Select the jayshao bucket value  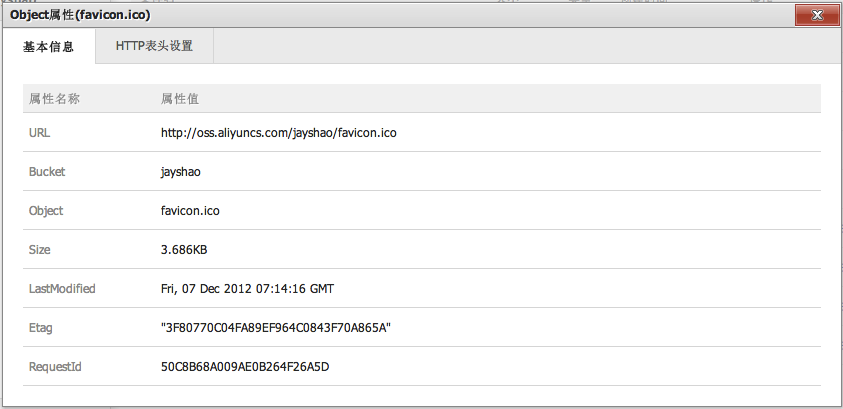coord(181,172)
